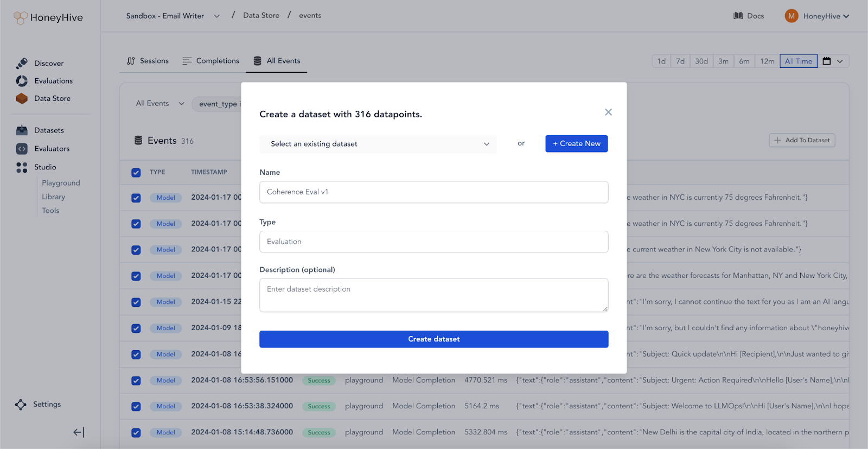
Task: Select the 30d time range
Action: [x=701, y=61]
